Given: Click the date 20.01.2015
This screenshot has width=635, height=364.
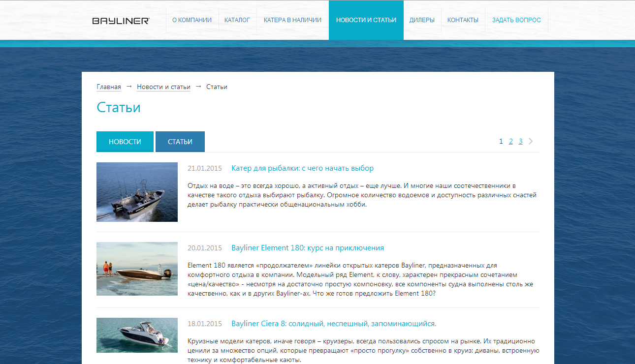Looking at the screenshot, I should (205, 248).
